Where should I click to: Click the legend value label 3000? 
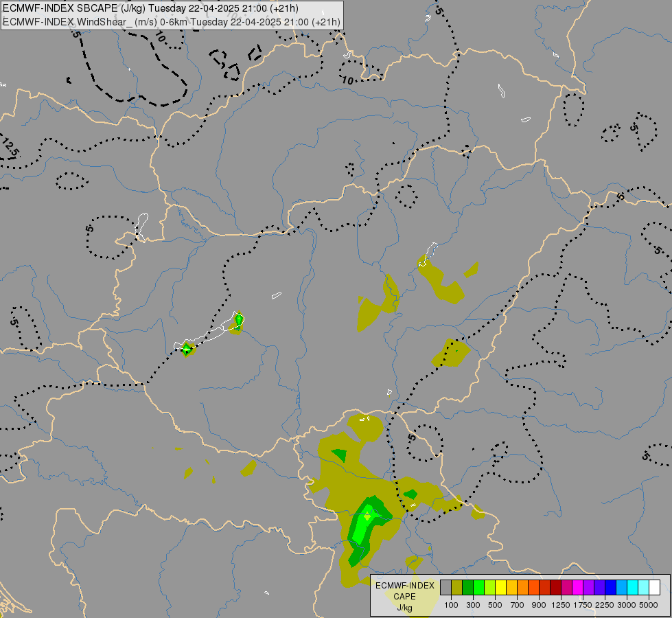(627, 605)
